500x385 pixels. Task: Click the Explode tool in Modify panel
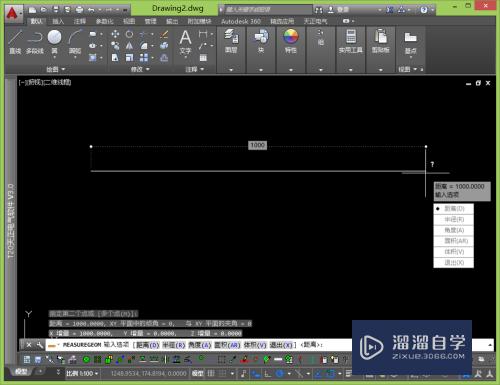(x=164, y=46)
